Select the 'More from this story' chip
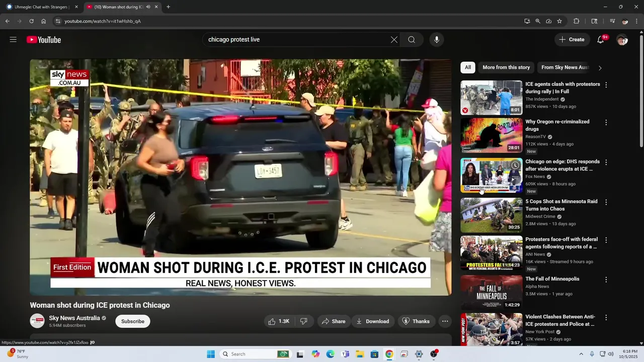 pyautogui.click(x=506, y=67)
